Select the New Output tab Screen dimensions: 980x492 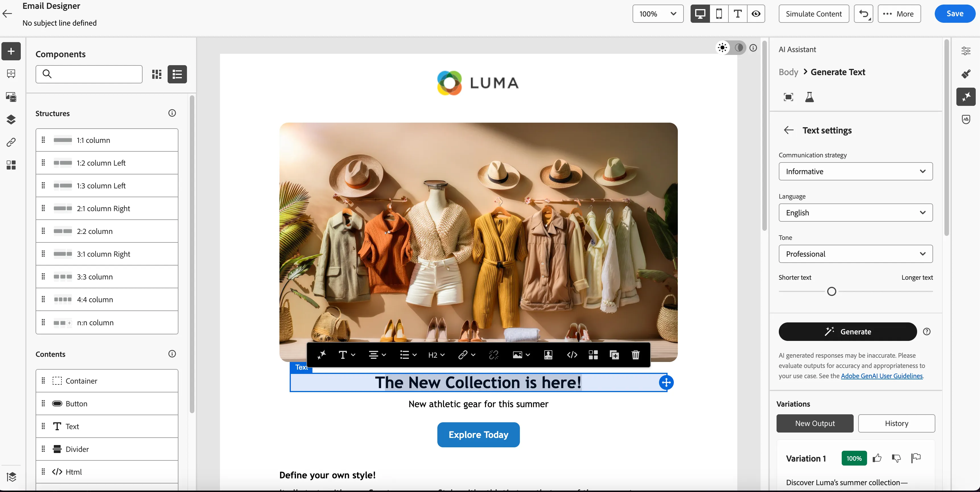[x=815, y=423]
